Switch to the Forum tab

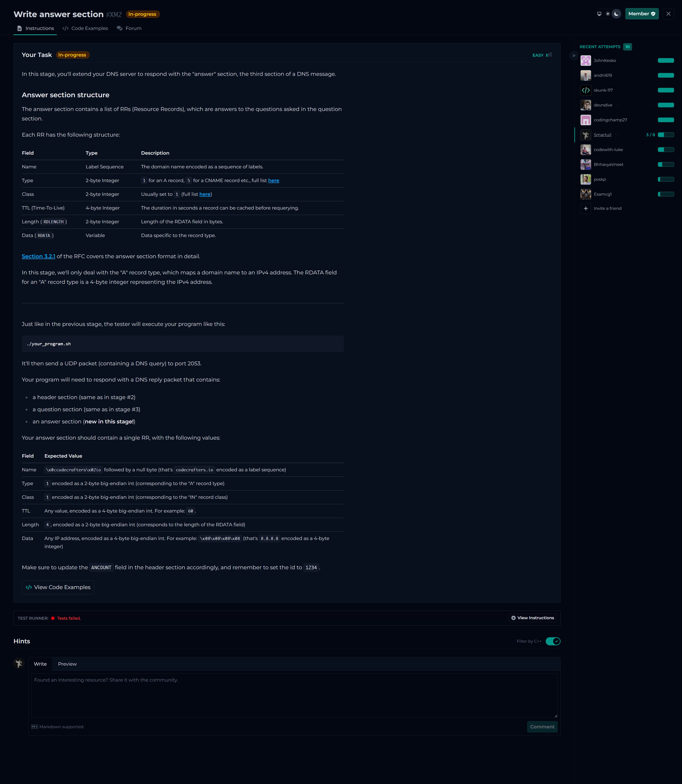pyautogui.click(x=129, y=29)
